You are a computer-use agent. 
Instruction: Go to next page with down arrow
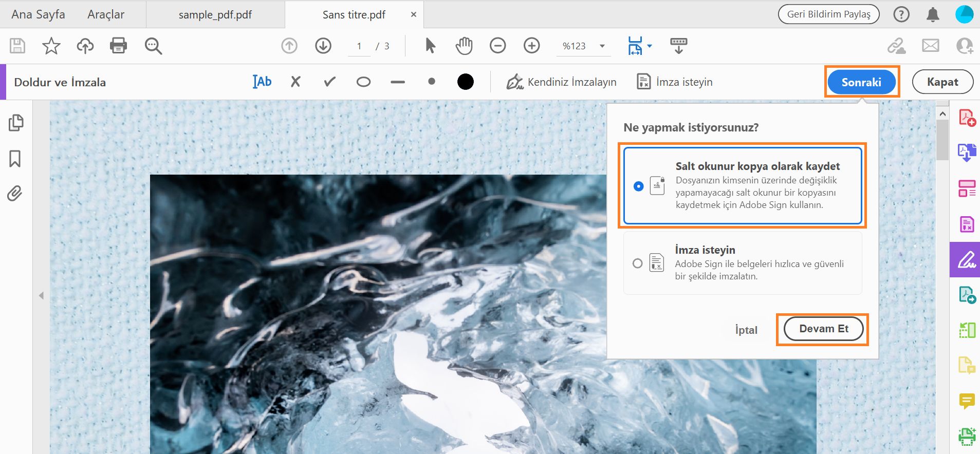[x=323, y=46]
